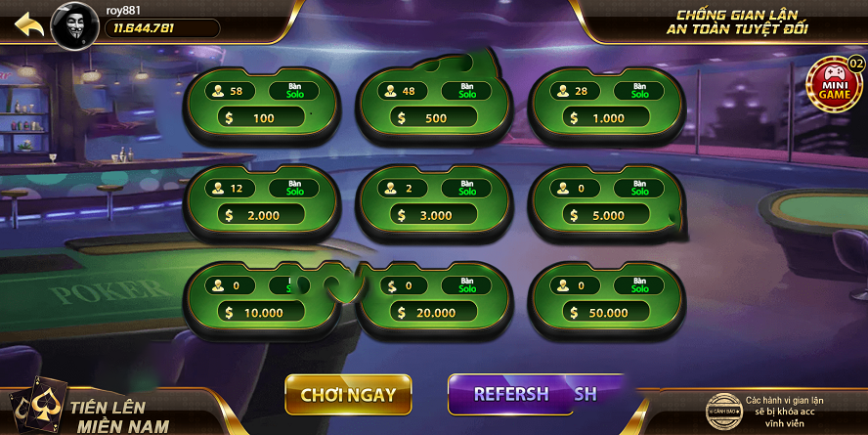Join the 20.000 bet table
The height and width of the screenshot is (435, 868).
pyautogui.click(x=434, y=299)
